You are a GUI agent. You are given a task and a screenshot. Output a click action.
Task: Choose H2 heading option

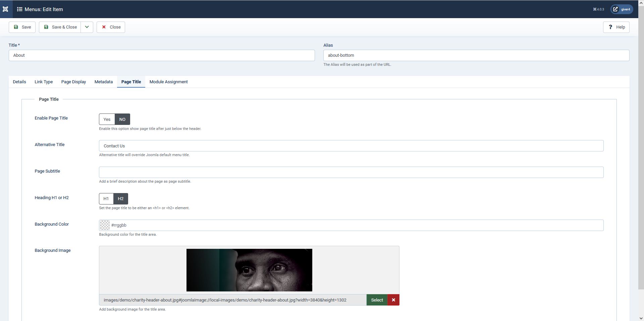120,199
